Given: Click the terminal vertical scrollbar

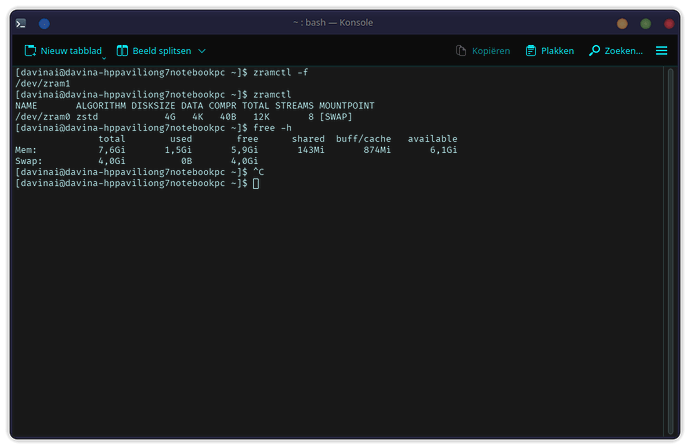Looking at the screenshot, I should tap(670, 251).
